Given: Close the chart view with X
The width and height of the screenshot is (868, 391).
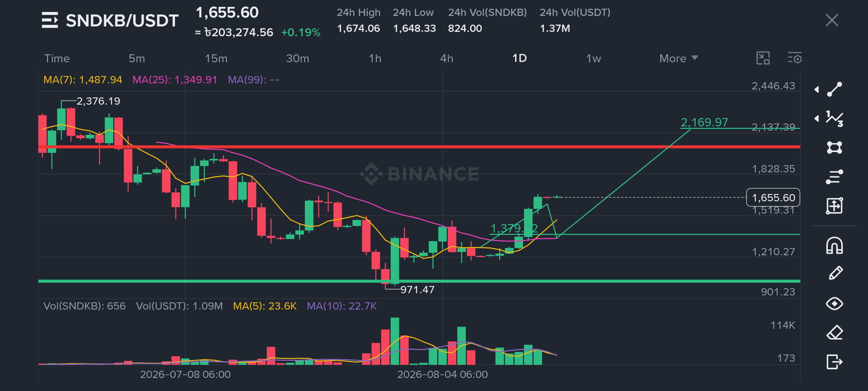Looking at the screenshot, I should [x=832, y=20].
